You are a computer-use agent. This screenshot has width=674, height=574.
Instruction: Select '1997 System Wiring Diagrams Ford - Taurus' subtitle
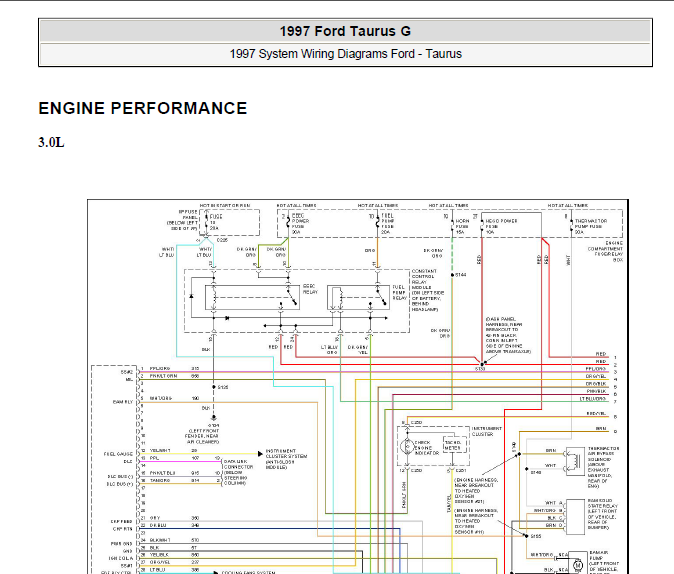(345, 54)
